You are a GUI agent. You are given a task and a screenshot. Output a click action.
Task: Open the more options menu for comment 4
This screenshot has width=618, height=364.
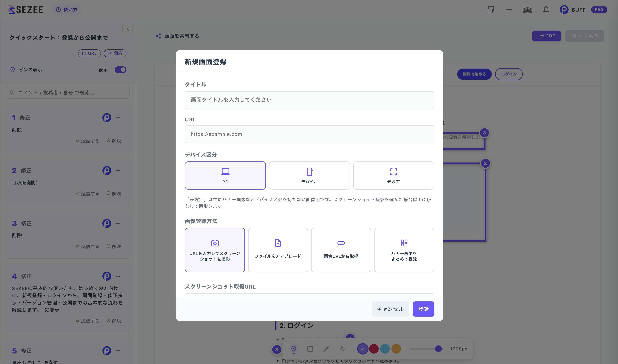click(118, 276)
